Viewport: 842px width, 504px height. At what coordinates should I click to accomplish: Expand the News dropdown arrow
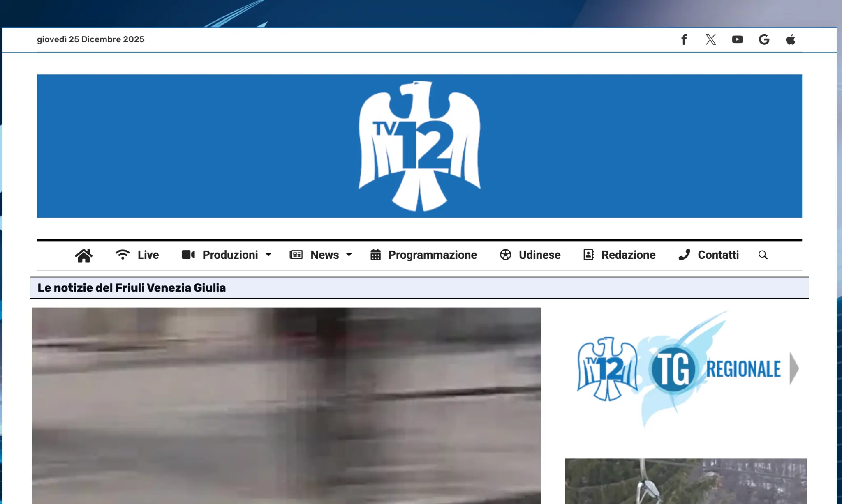pos(349,255)
